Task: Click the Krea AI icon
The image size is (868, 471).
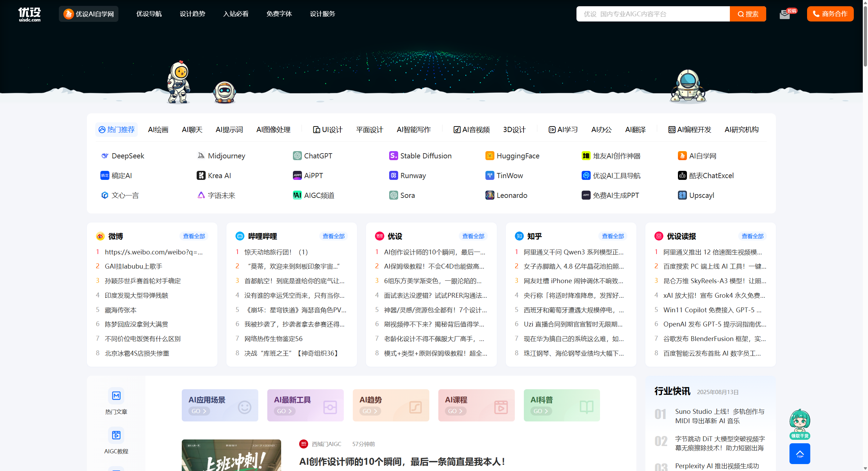Action: point(201,176)
